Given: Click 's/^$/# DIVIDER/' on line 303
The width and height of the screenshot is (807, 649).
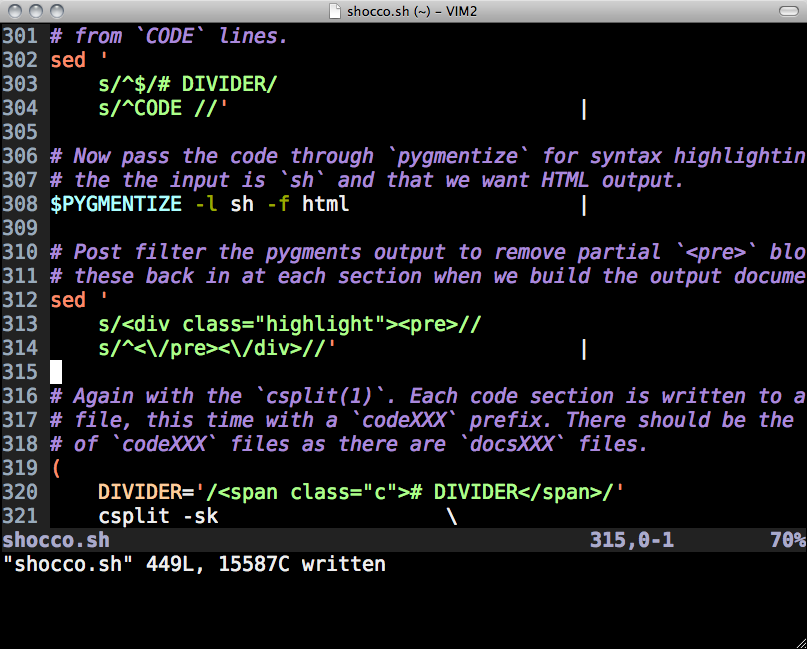Looking at the screenshot, I should click(186, 84).
